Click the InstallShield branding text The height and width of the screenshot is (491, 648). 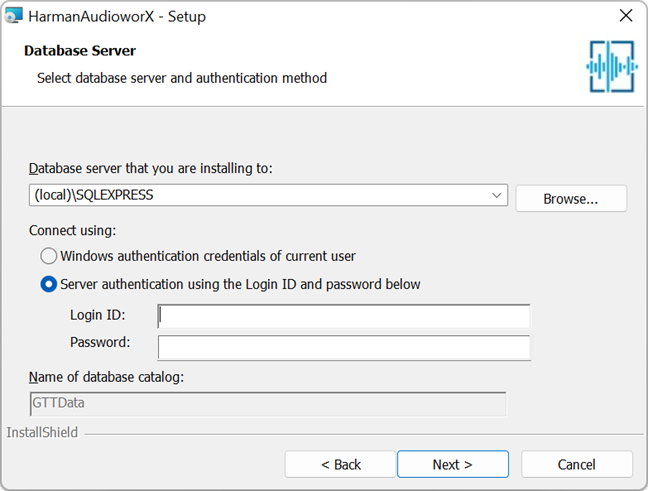coord(42,432)
